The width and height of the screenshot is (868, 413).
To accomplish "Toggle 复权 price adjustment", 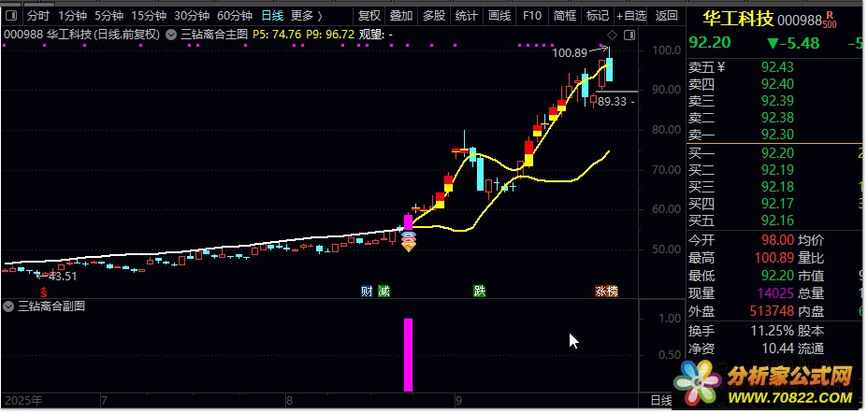I will tap(369, 15).
